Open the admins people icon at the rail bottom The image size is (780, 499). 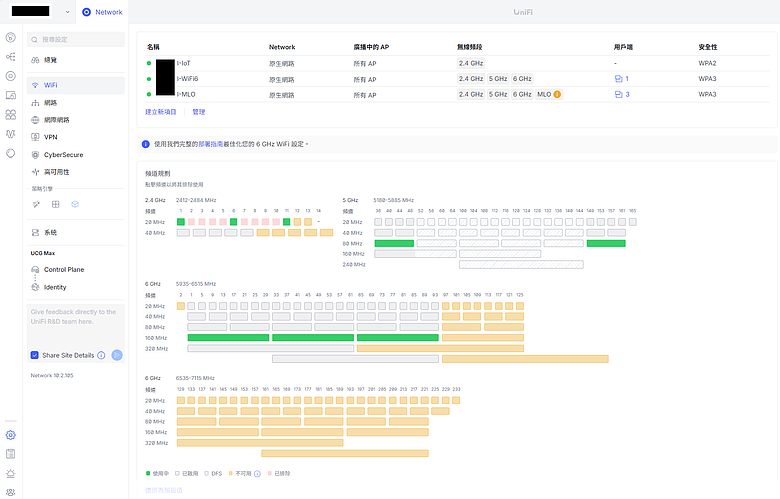(10, 492)
